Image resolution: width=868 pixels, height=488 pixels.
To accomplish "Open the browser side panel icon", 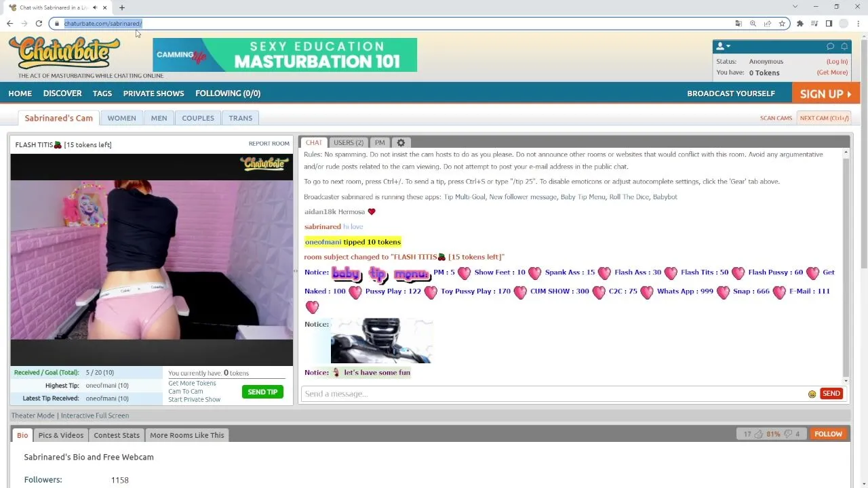I will point(829,23).
